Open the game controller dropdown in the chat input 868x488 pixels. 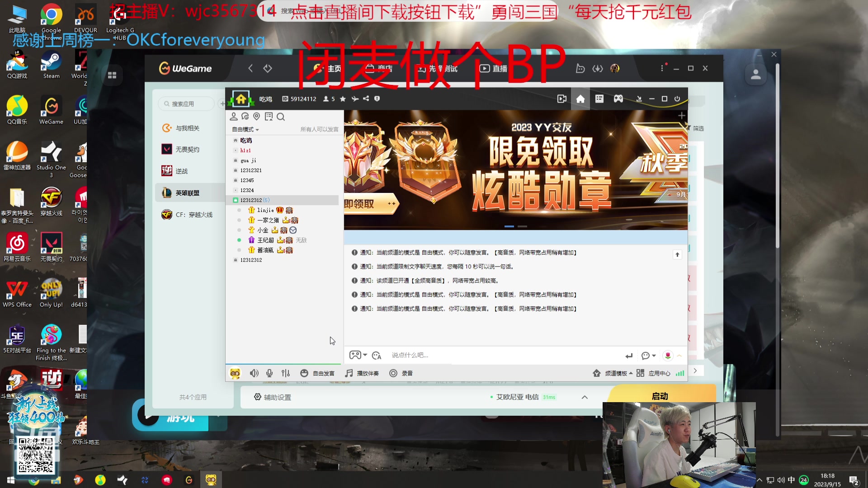pyautogui.click(x=358, y=355)
